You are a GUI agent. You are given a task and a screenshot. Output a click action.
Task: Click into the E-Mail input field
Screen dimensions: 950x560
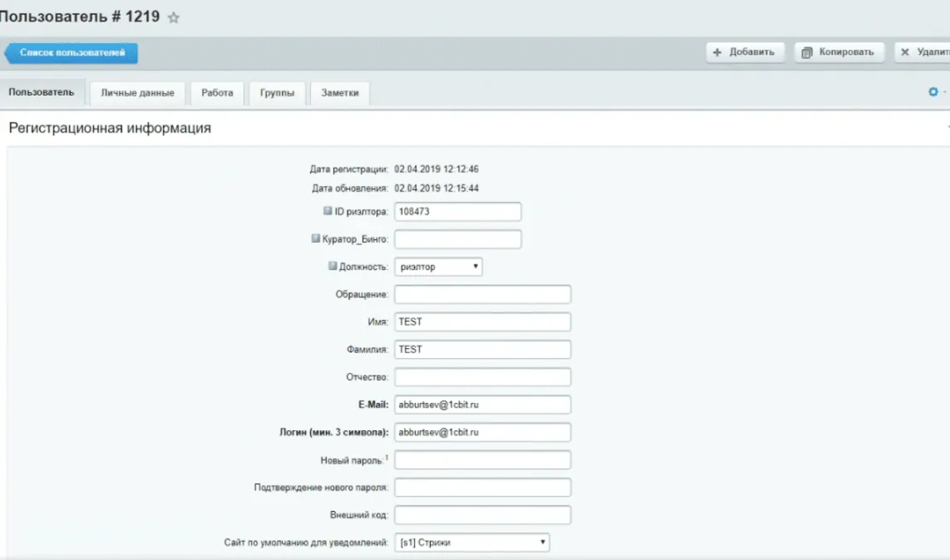483,405
